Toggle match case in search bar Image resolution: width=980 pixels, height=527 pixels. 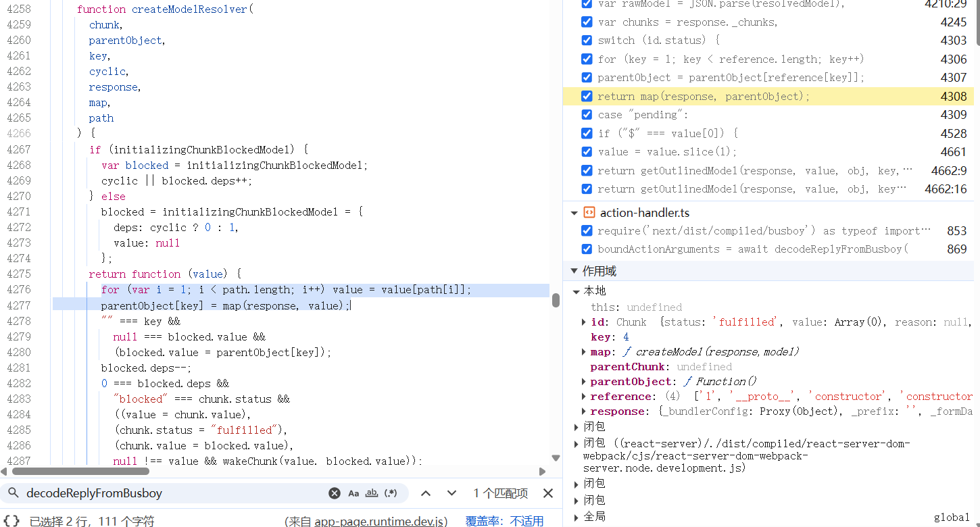coord(353,493)
